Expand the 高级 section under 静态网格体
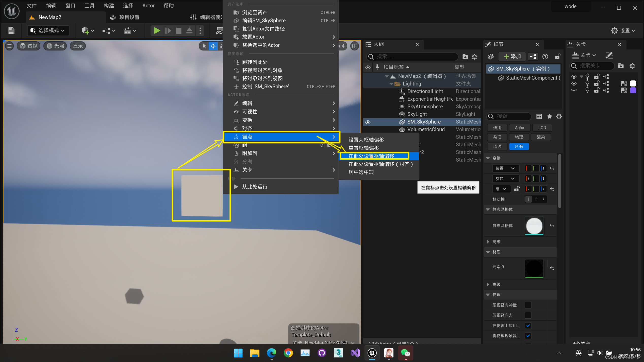This screenshot has height=362, width=644. [x=488, y=242]
